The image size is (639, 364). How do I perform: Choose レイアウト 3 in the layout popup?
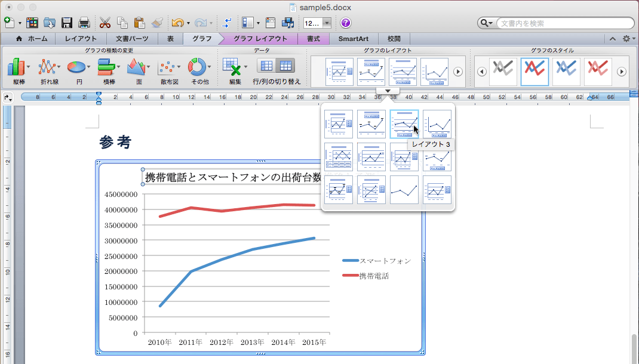(404, 124)
